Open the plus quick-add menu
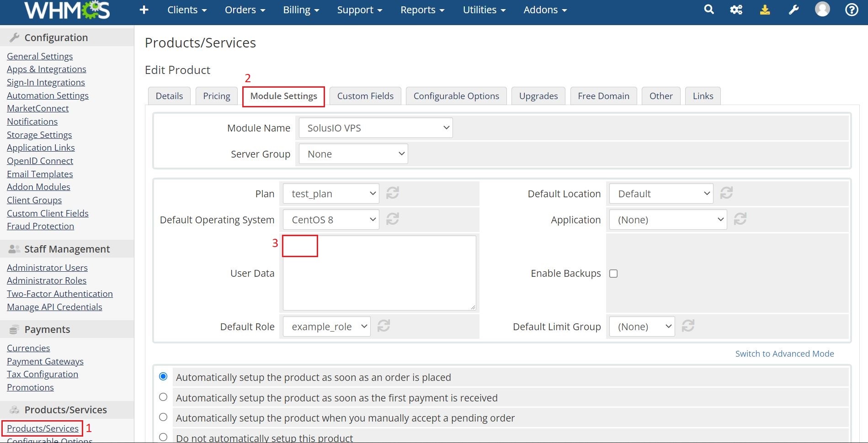The height and width of the screenshot is (443, 868). (x=144, y=10)
